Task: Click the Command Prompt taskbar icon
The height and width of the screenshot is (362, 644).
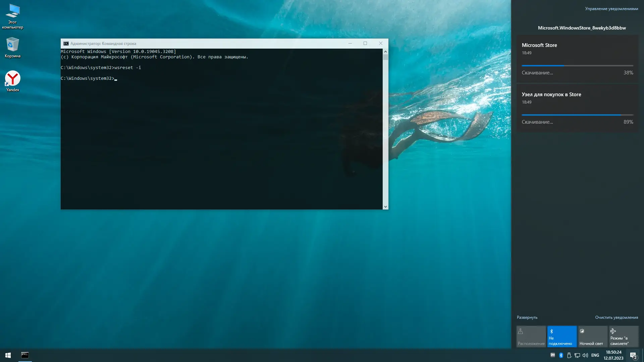Action: coord(25,355)
